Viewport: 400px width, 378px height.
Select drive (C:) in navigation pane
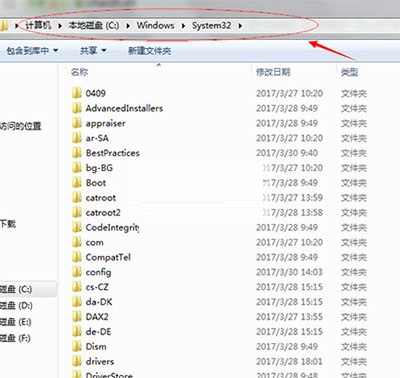click(x=16, y=289)
